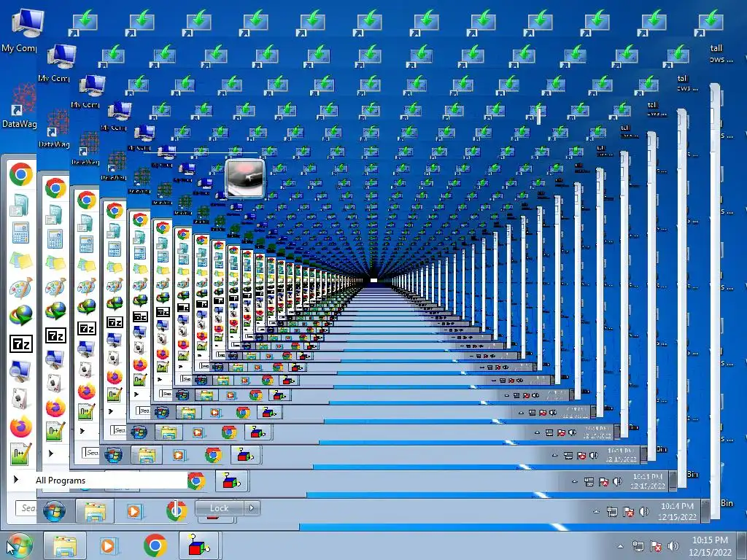Click the Lock button
Image resolution: width=747 pixels, height=560 pixels.
(219, 508)
